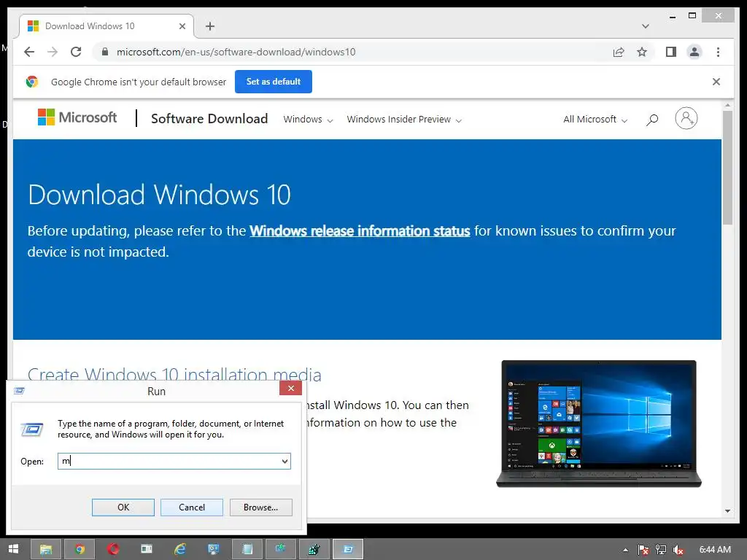Click the scroll up arrow of the page

point(727,105)
